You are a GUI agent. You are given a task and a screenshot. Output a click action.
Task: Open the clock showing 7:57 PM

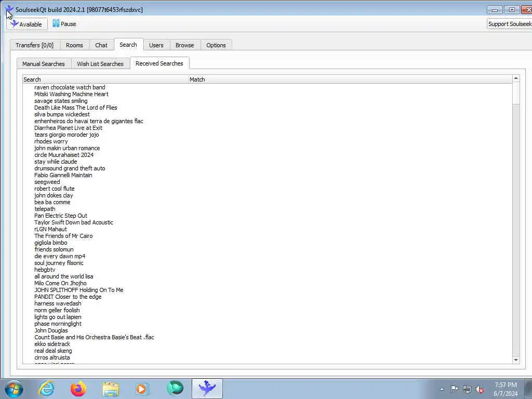pos(506,389)
